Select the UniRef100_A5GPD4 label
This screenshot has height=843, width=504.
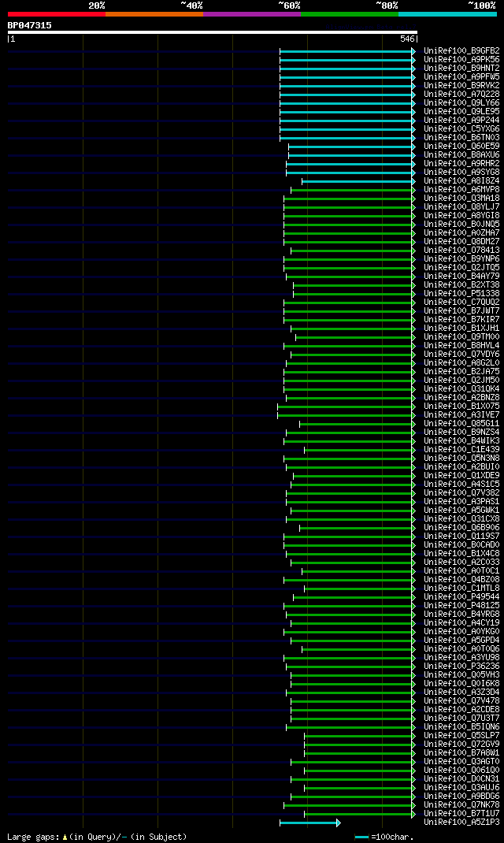461,640
